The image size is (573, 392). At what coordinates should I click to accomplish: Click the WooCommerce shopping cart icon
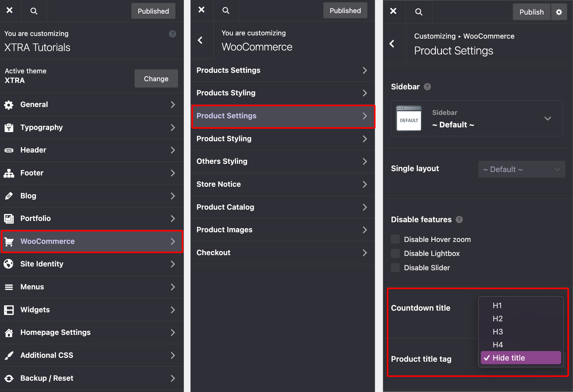[x=9, y=241]
